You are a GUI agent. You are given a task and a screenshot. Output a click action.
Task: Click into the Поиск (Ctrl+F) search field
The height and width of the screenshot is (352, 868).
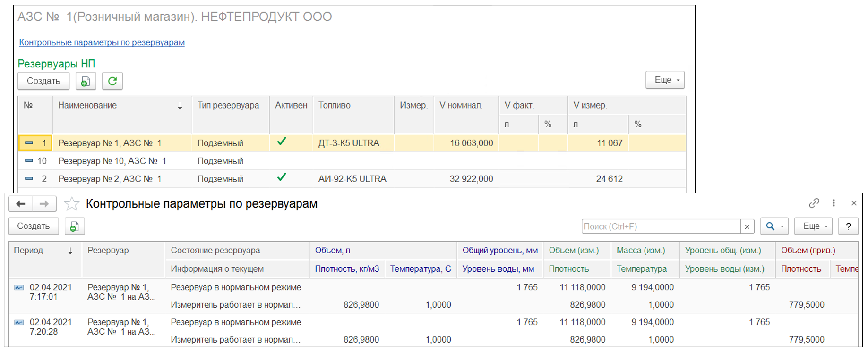pyautogui.click(x=660, y=226)
